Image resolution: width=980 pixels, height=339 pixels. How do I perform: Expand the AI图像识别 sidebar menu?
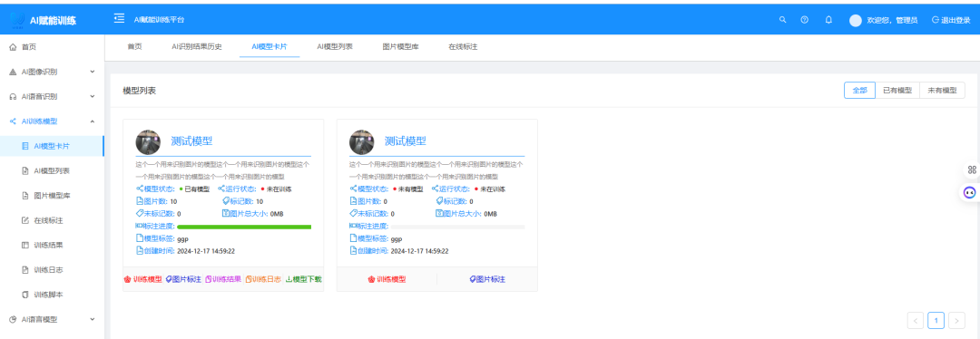coord(52,72)
